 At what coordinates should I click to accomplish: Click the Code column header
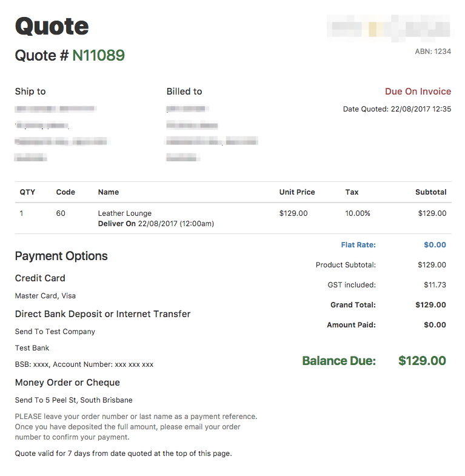click(x=65, y=192)
